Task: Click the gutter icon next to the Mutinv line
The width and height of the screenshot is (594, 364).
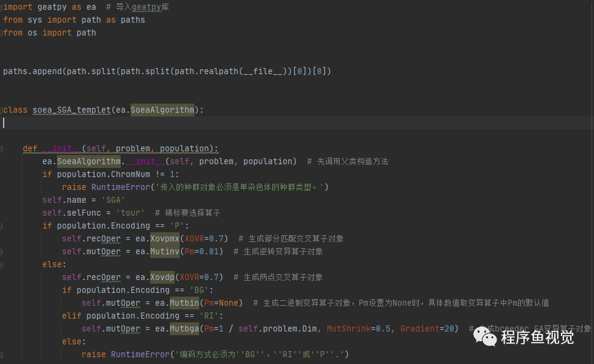Action: coord(2,251)
